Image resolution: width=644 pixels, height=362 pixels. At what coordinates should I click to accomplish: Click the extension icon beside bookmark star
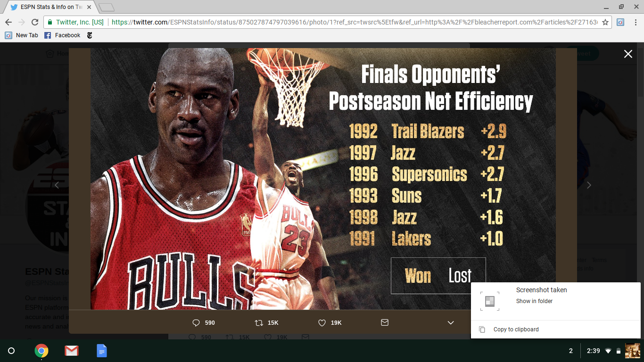pyautogui.click(x=621, y=22)
